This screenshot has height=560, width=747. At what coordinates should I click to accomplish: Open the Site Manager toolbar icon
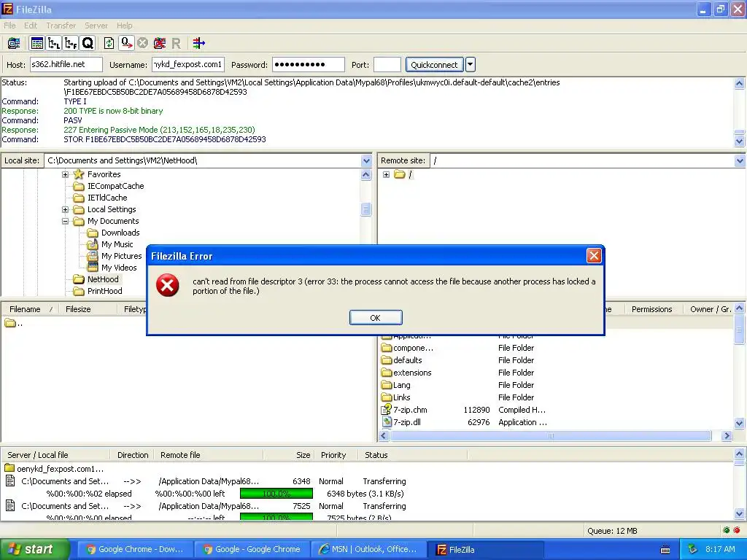[x=14, y=43]
